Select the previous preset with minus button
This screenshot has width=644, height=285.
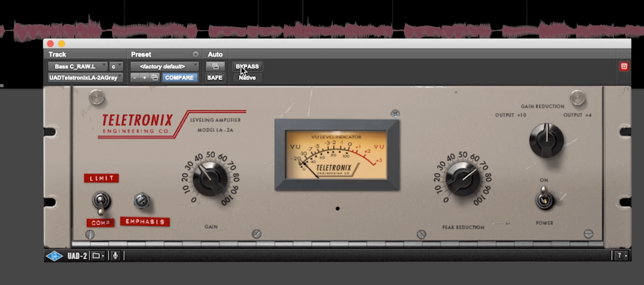(135, 78)
